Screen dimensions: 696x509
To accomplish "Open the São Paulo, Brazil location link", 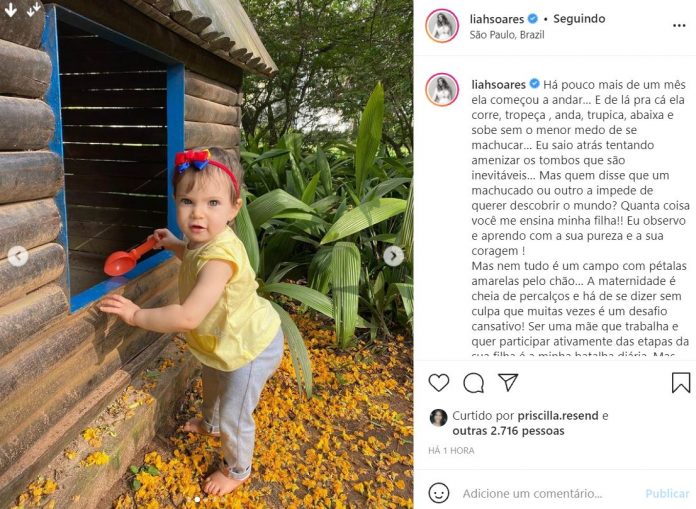I will [507, 35].
